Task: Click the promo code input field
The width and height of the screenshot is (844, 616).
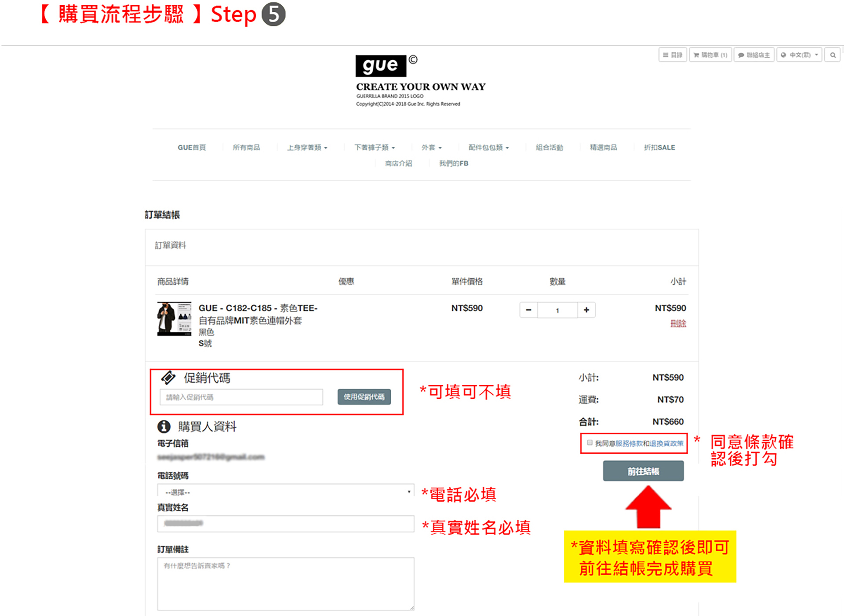Action: click(241, 397)
